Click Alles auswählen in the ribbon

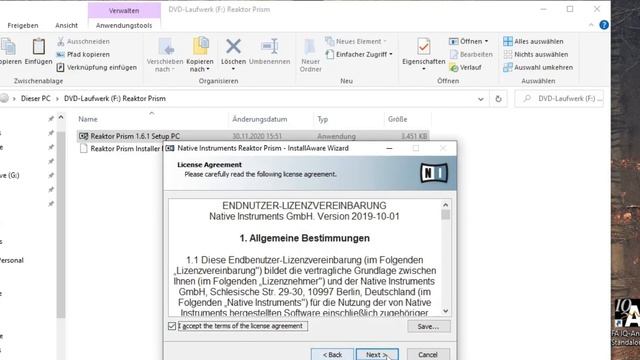coord(533,41)
